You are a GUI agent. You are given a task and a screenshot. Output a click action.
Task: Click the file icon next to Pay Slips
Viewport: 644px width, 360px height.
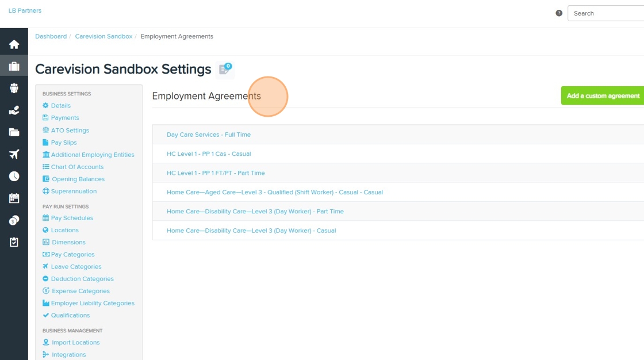45,142
